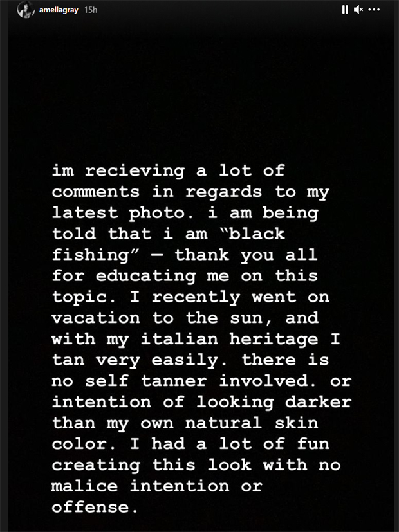
Task: Click the final word "offense."
Action: click(95, 507)
